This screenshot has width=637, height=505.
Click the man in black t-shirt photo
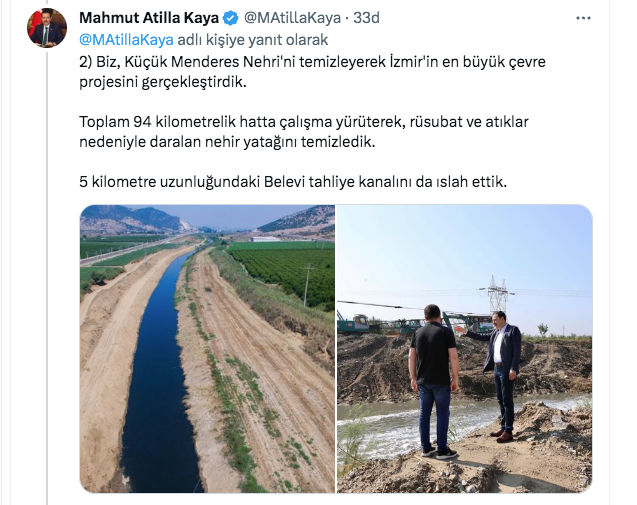433,382
